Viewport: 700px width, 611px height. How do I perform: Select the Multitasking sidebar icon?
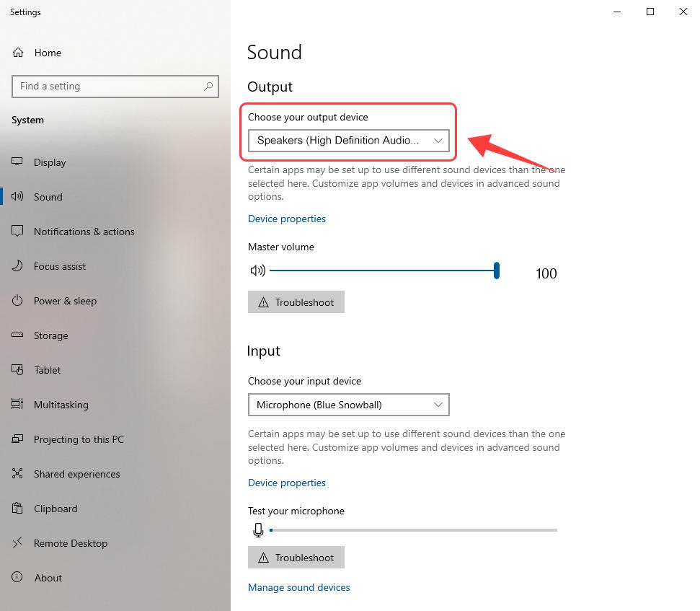click(x=16, y=405)
